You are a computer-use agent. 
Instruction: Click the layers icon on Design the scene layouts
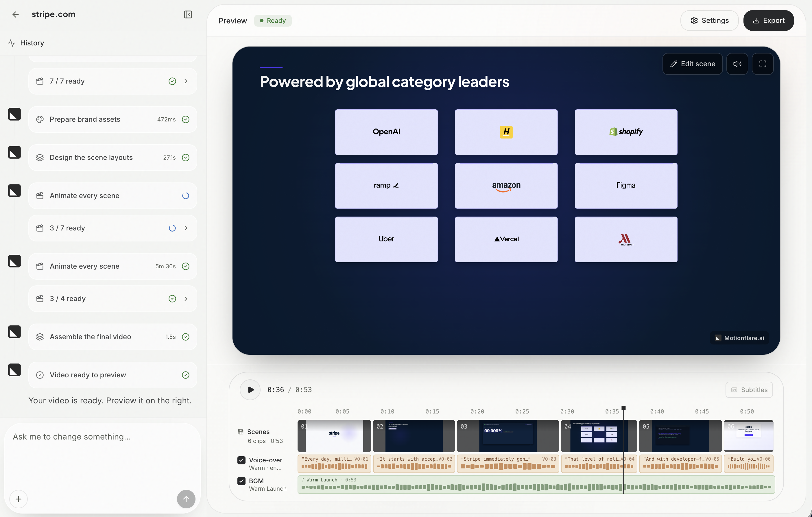click(40, 158)
